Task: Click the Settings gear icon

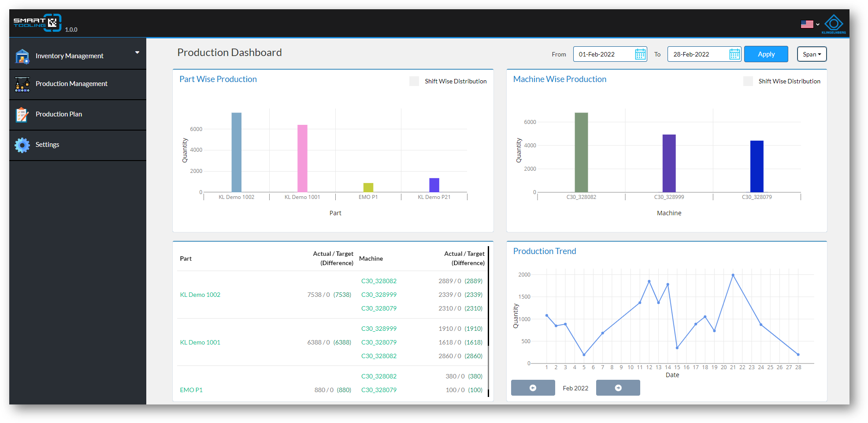Action: click(x=22, y=145)
